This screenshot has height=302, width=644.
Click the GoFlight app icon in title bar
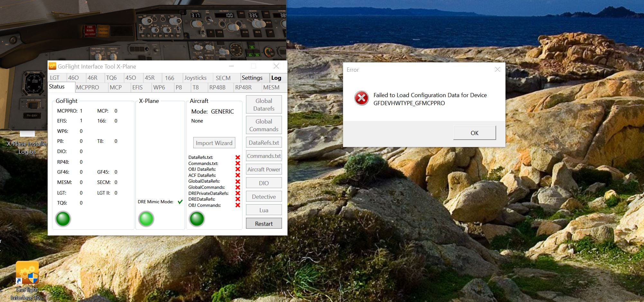[52, 66]
